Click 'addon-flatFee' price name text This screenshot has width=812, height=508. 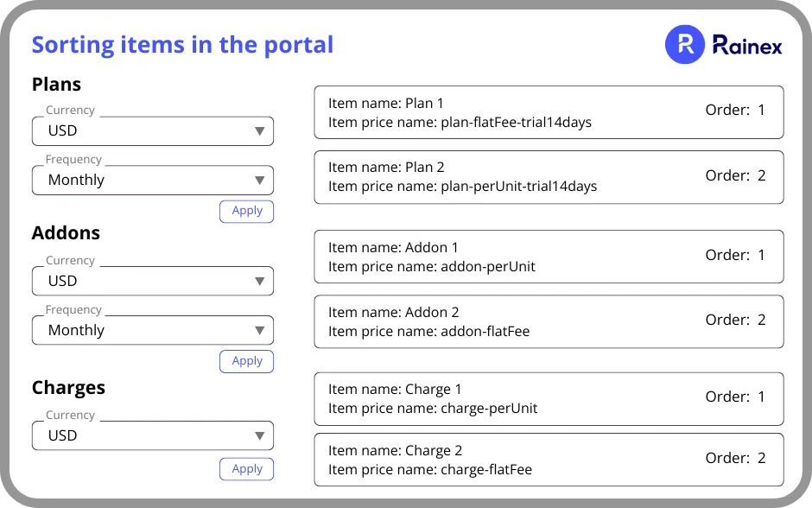[485, 332]
